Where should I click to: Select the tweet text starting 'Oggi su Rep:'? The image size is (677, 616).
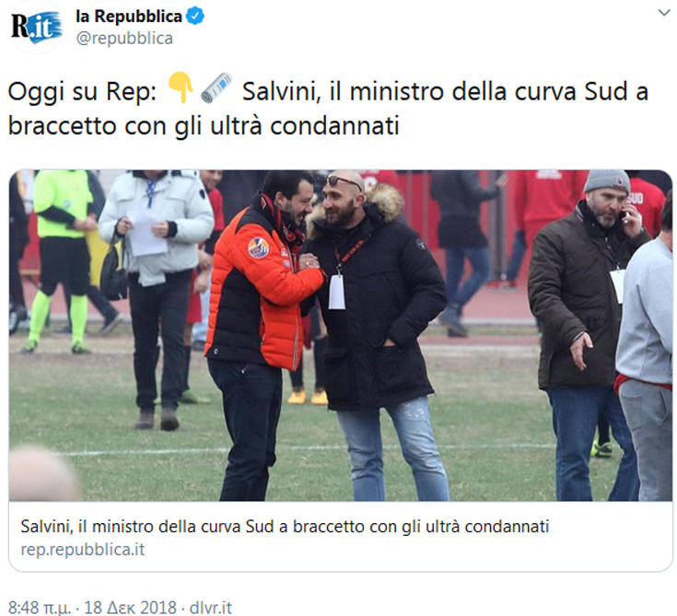pyautogui.click(x=328, y=109)
